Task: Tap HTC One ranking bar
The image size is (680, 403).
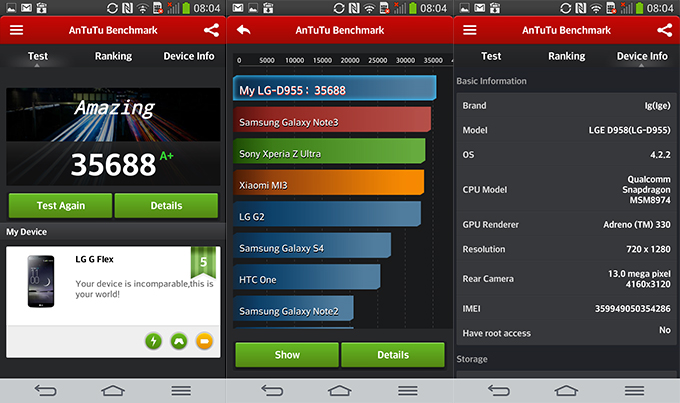Action: pos(307,277)
